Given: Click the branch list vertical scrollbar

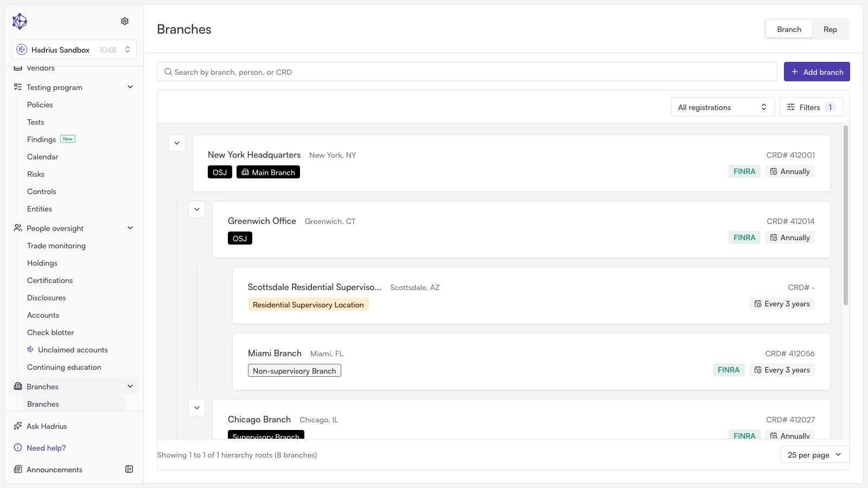Looking at the screenshot, I should pyautogui.click(x=845, y=215).
